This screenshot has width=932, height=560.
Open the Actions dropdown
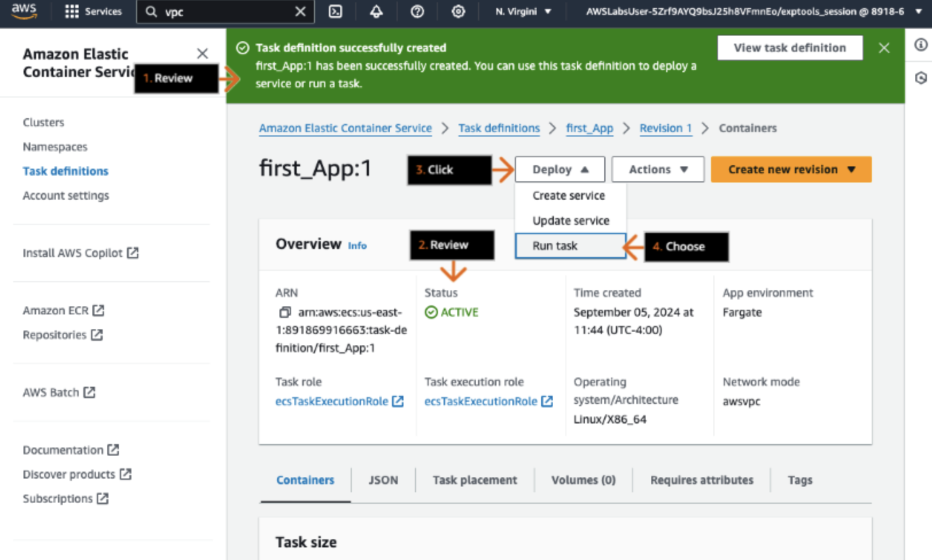(658, 169)
